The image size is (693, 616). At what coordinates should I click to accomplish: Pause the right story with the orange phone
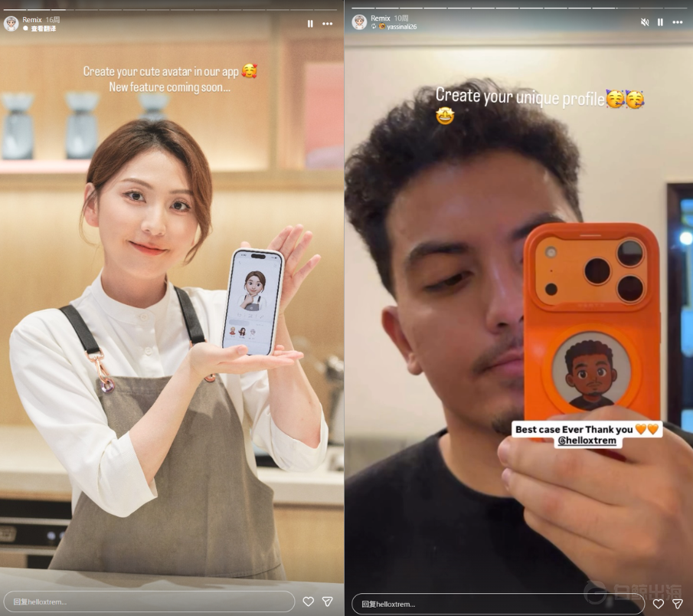pyautogui.click(x=660, y=22)
